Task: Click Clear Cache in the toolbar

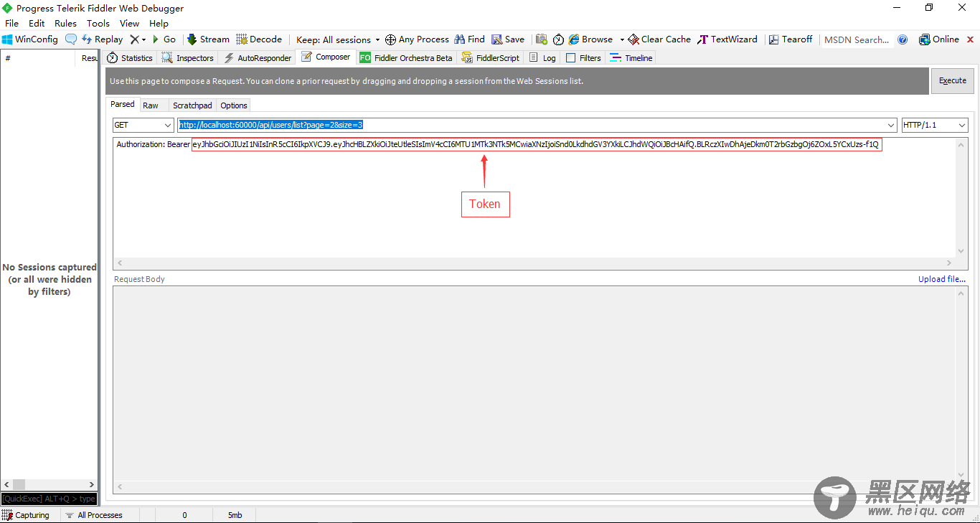Action: [x=659, y=39]
